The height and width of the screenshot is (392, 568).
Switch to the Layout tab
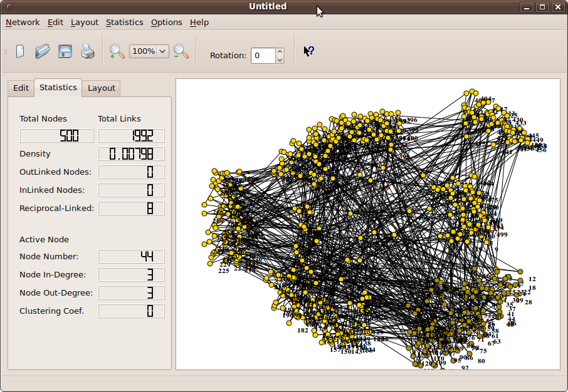[101, 88]
